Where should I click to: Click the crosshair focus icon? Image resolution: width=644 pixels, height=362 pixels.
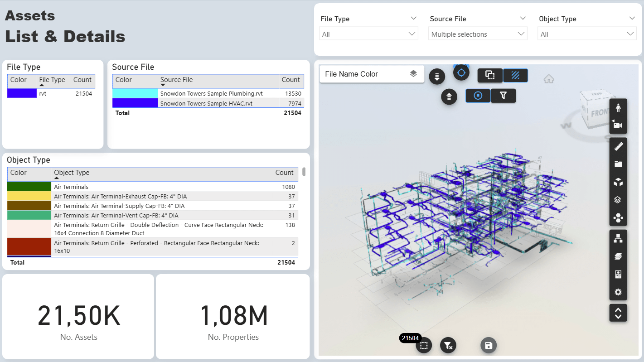click(x=461, y=72)
